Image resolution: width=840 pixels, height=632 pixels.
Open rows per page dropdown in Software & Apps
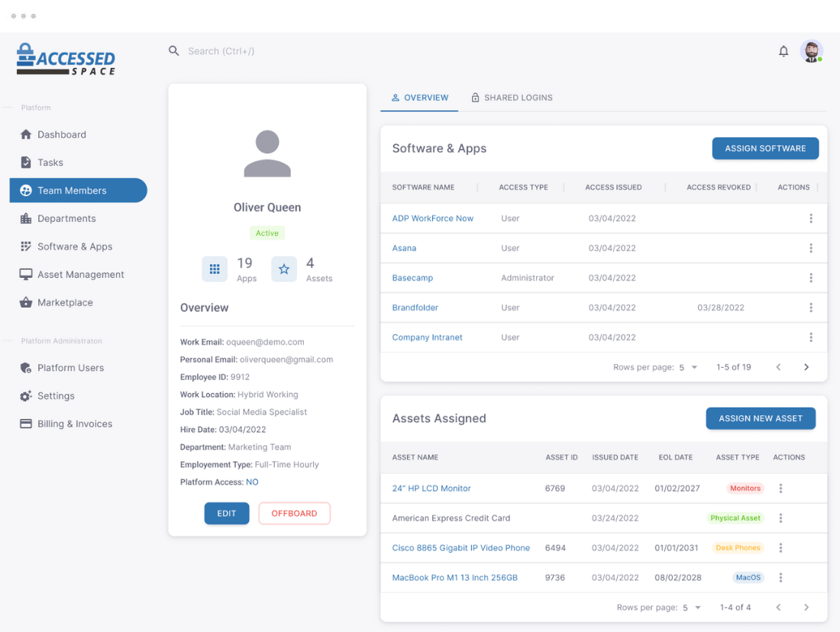click(x=688, y=367)
